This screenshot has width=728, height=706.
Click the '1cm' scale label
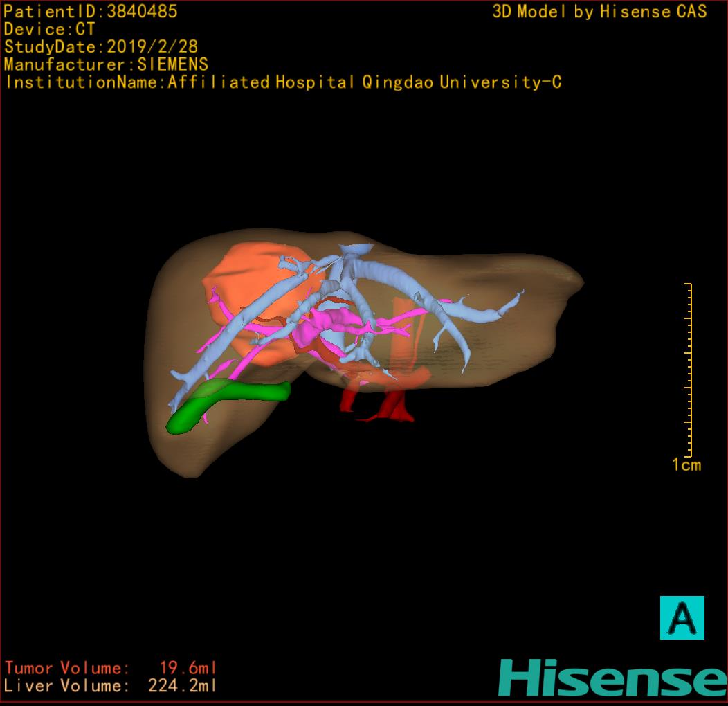(686, 465)
